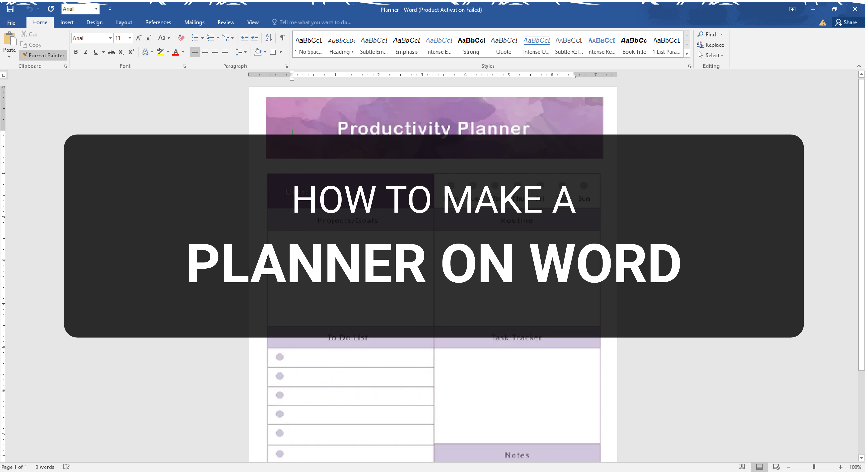Switch to Print Layout view icon
868x472 pixels.
[x=759, y=467]
